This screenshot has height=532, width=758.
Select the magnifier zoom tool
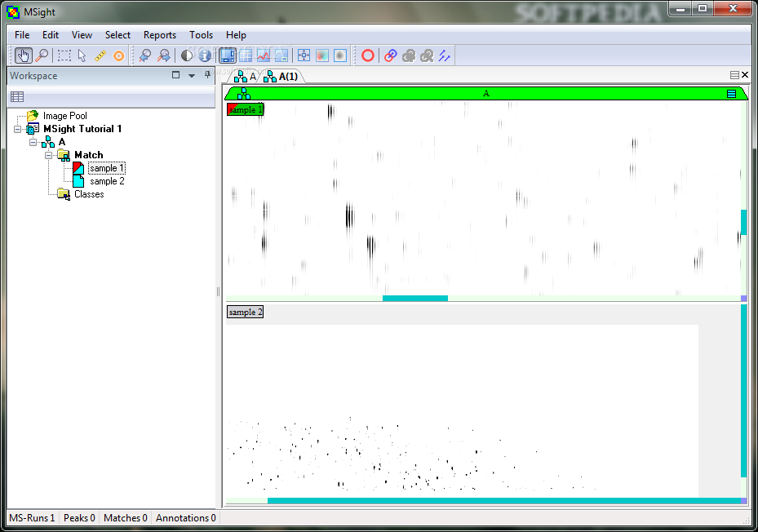click(x=42, y=55)
